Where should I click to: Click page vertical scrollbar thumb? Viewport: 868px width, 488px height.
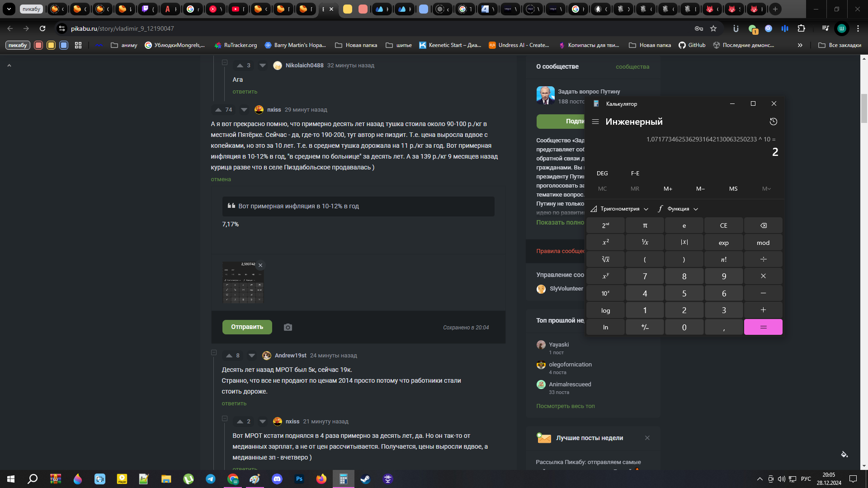[x=864, y=108]
